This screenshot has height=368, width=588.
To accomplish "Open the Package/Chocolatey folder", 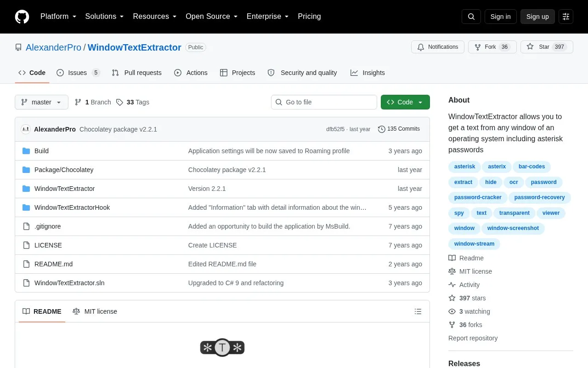I will (x=64, y=170).
